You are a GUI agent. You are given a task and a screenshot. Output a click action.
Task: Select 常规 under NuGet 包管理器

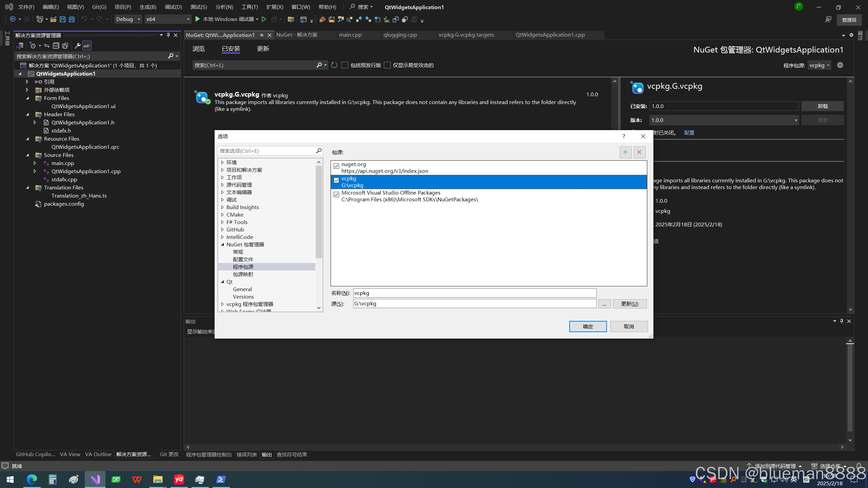[238, 252]
